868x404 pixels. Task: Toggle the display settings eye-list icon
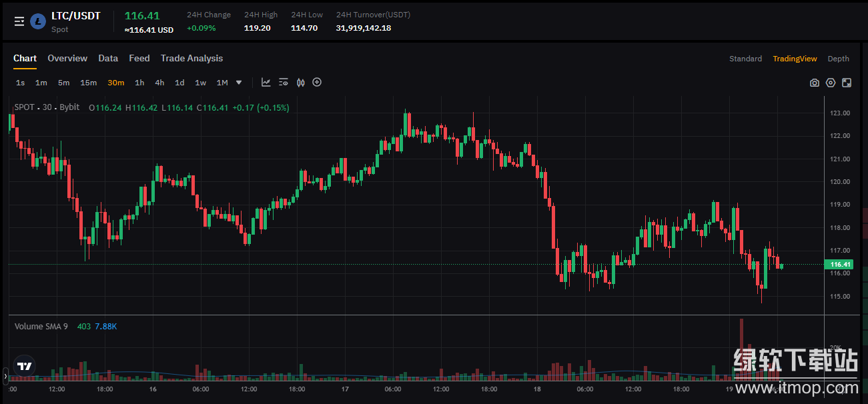pyautogui.click(x=284, y=83)
